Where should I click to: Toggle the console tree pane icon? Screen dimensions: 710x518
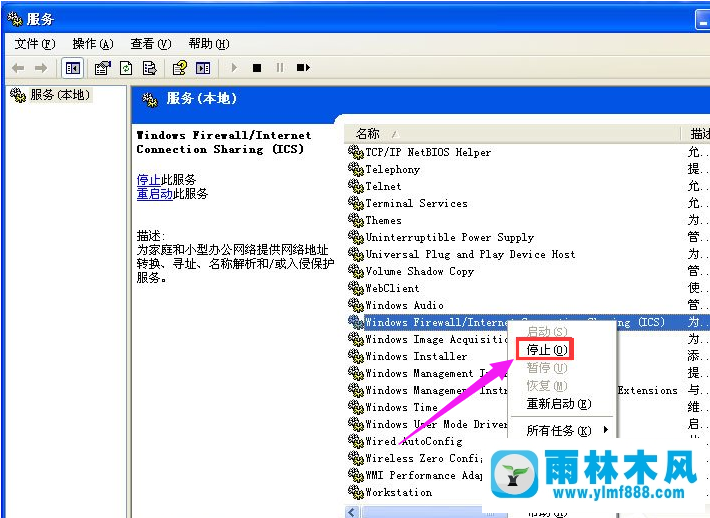(72, 68)
